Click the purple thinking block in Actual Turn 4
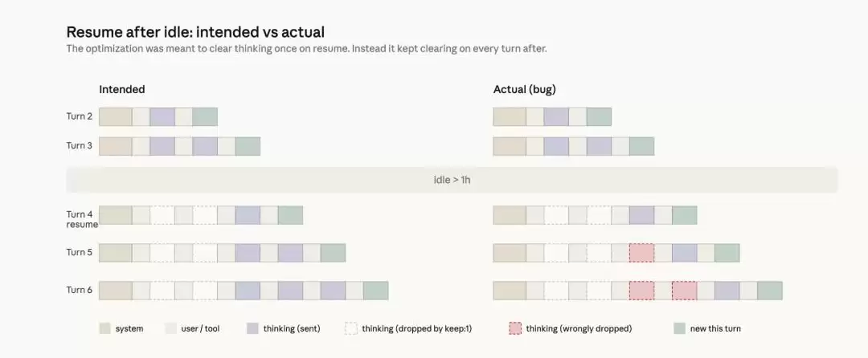This screenshot has width=868, height=358. [x=641, y=215]
